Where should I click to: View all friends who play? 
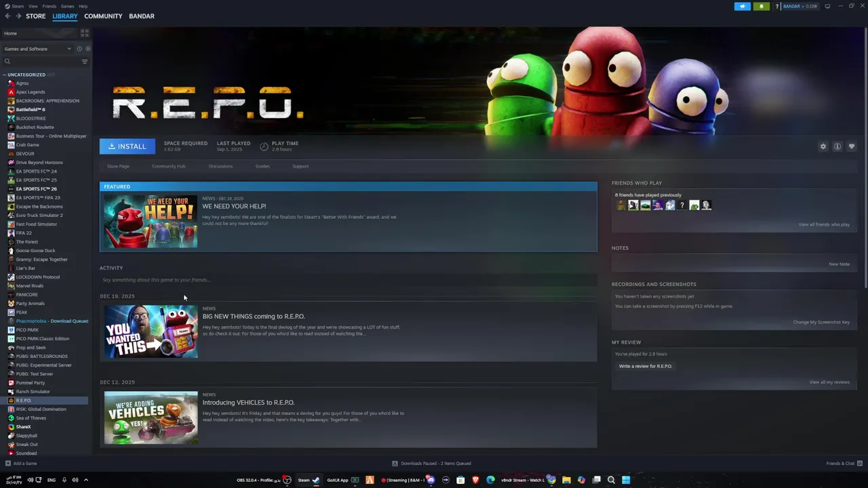[x=824, y=224]
